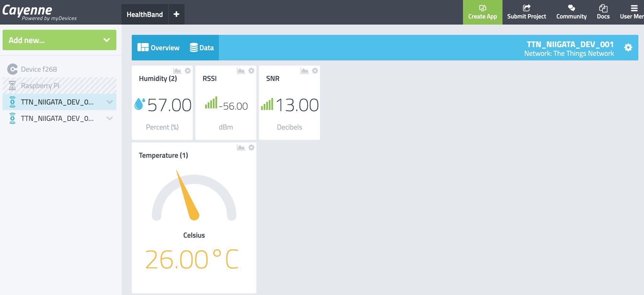Click the Cayenne logo
The width and height of the screenshot is (644, 295).
39,12
